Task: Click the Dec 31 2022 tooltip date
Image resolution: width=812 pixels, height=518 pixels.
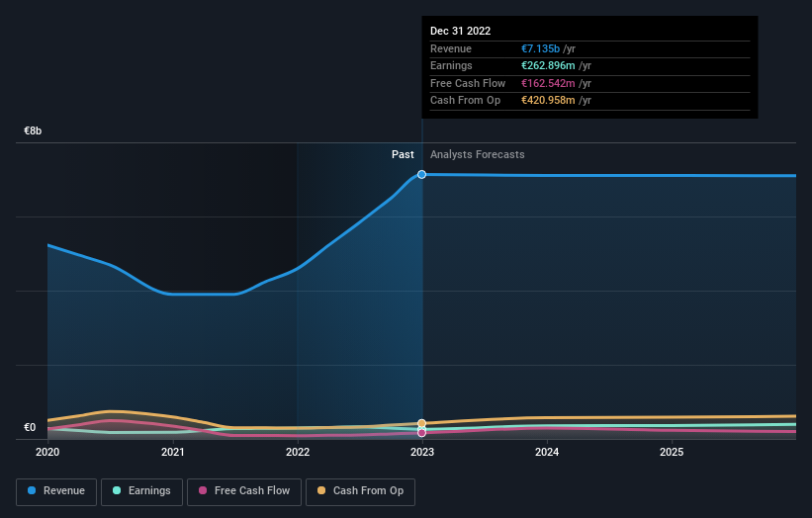Action: tap(460, 31)
